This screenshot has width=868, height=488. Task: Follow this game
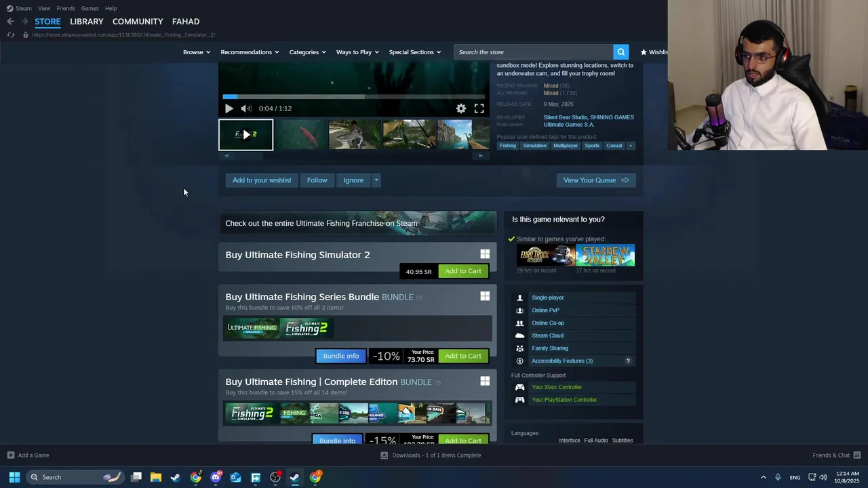point(317,180)
